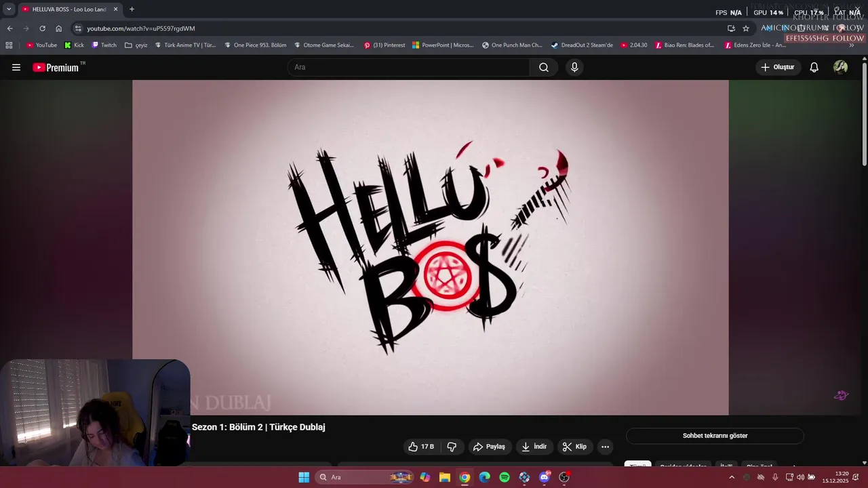Open the DreadOut 2 Steam bookmark

pos(582,45)
